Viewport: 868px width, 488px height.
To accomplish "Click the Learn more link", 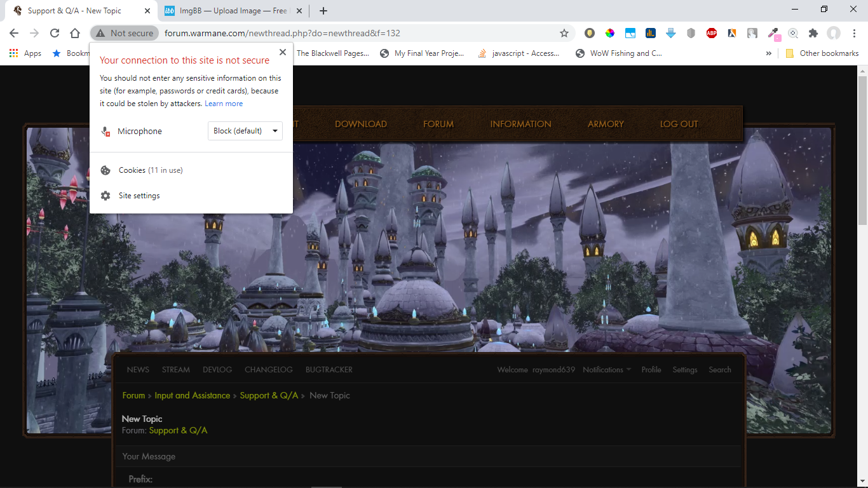I will click(x=224, y=104).
